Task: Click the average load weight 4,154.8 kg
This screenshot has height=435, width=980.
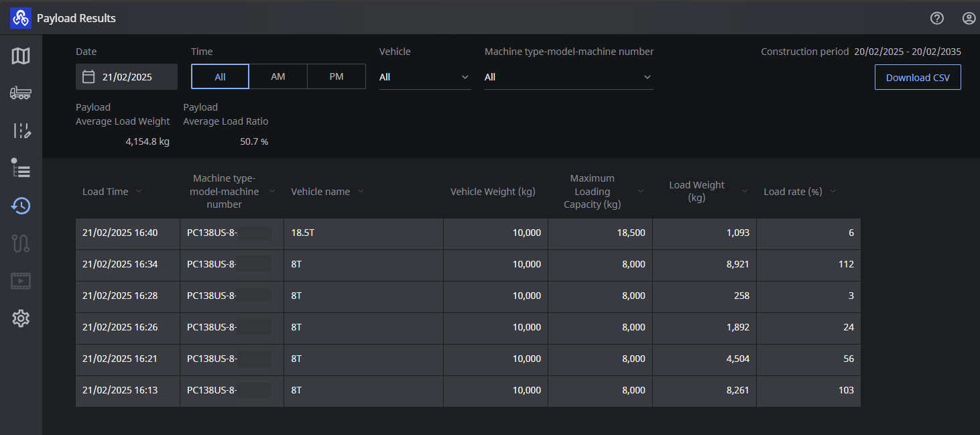Action: point(147,142)
